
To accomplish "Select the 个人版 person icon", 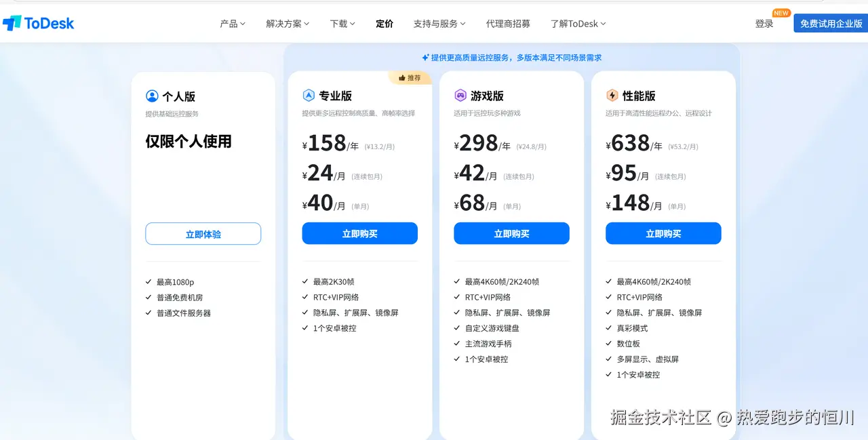I will (x=152, y=96).
